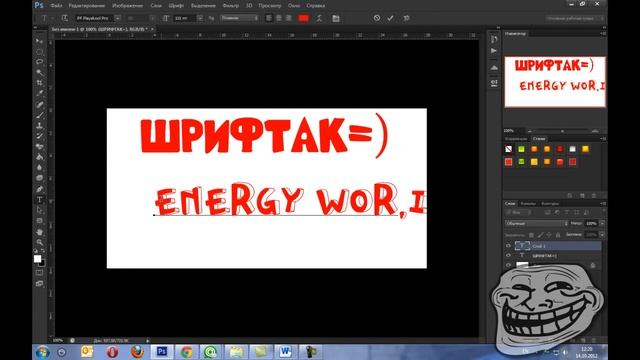Commit current text edits

390,18
